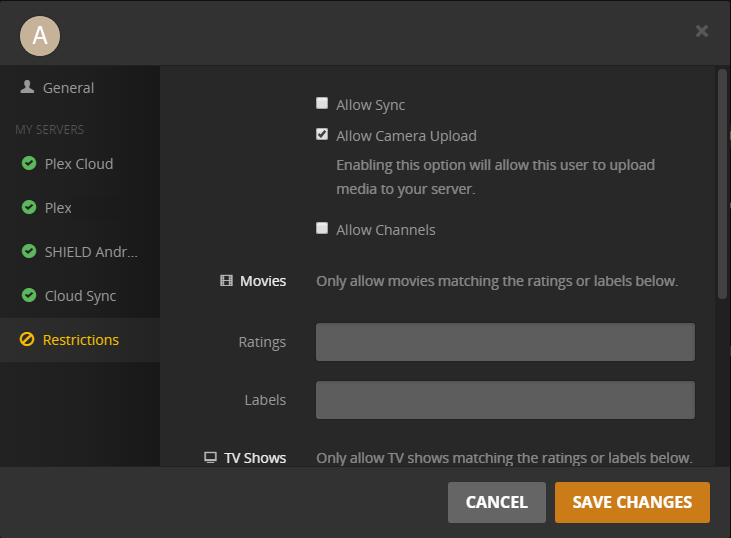This screenshot has height=538, width=731.
Task: Open the General settings tab
Action: 68,88
